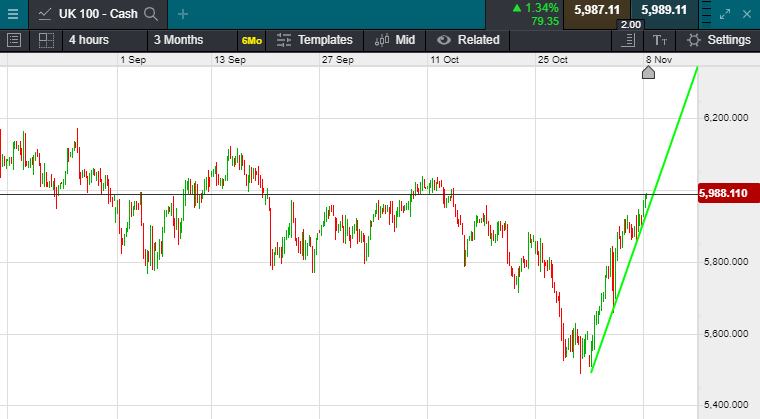Open the 4 hours interval dropdown
This screenshot has width=760, height=419.
coord(105,40)
